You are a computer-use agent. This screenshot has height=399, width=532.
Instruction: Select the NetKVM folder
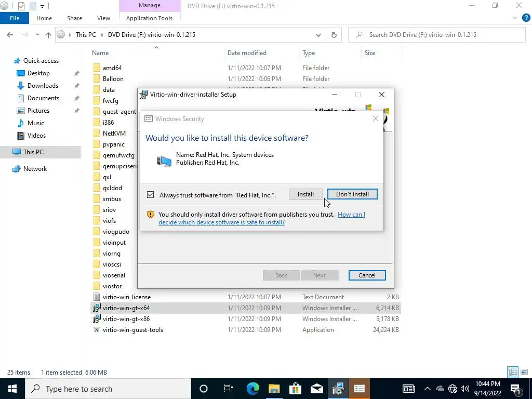[114, 134]
